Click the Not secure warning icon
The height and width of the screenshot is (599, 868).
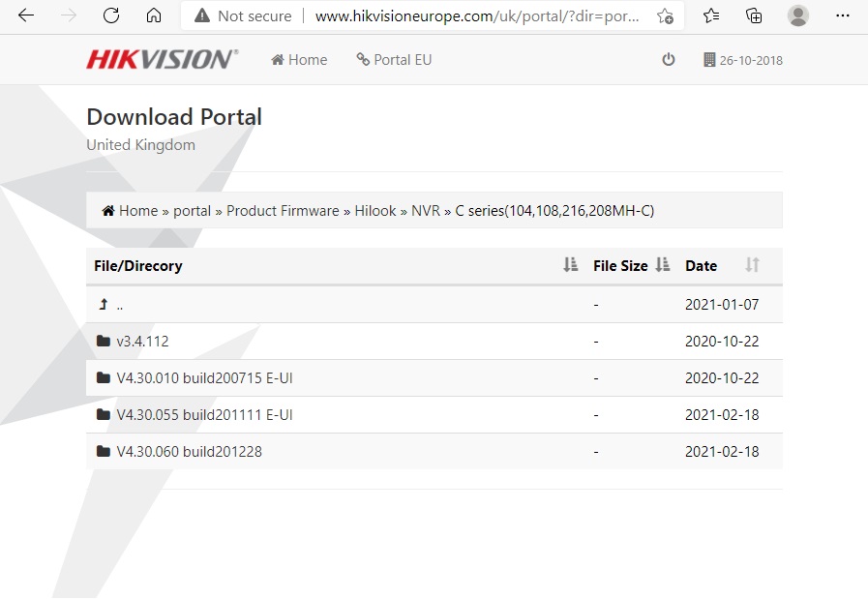[x=200, y=15]
